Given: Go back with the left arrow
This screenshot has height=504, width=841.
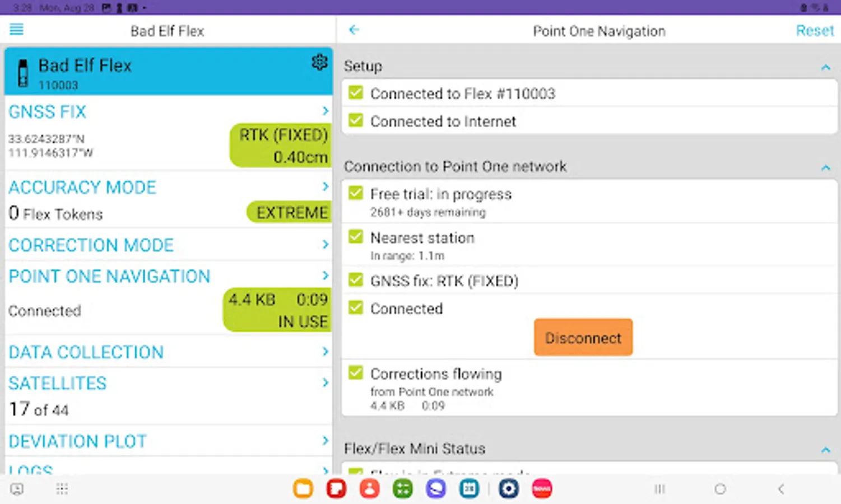Looking at the screenshot, I should click(354, 30).
